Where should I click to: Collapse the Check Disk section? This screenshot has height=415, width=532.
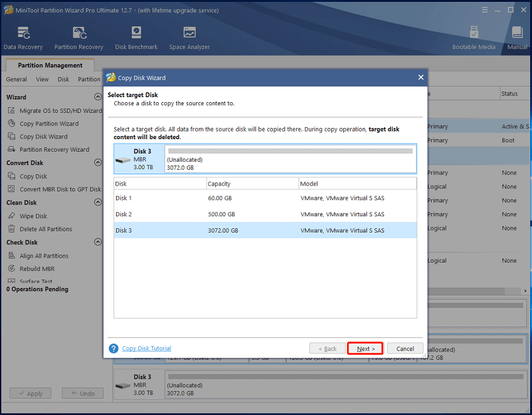pyautogui.click(x=98, y=242)
